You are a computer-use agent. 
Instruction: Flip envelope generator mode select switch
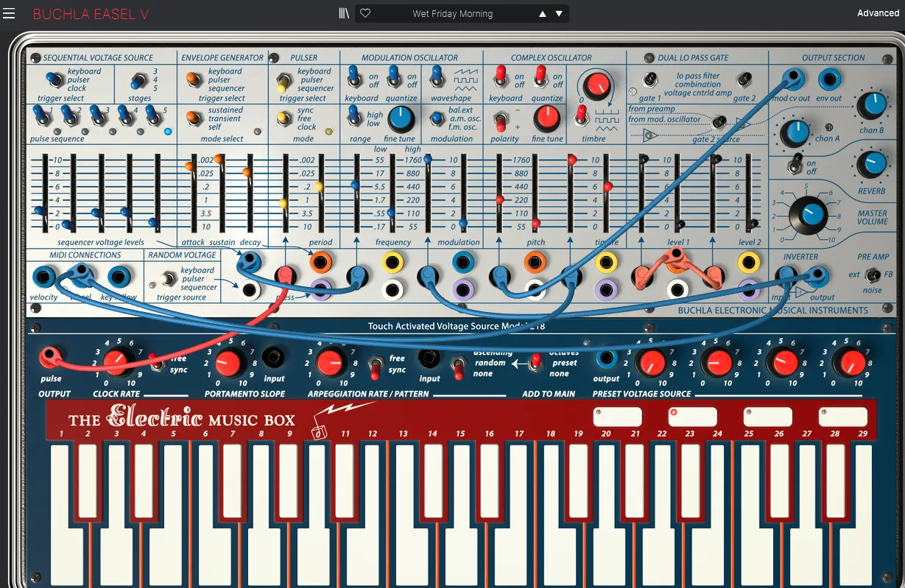(194, 118)
